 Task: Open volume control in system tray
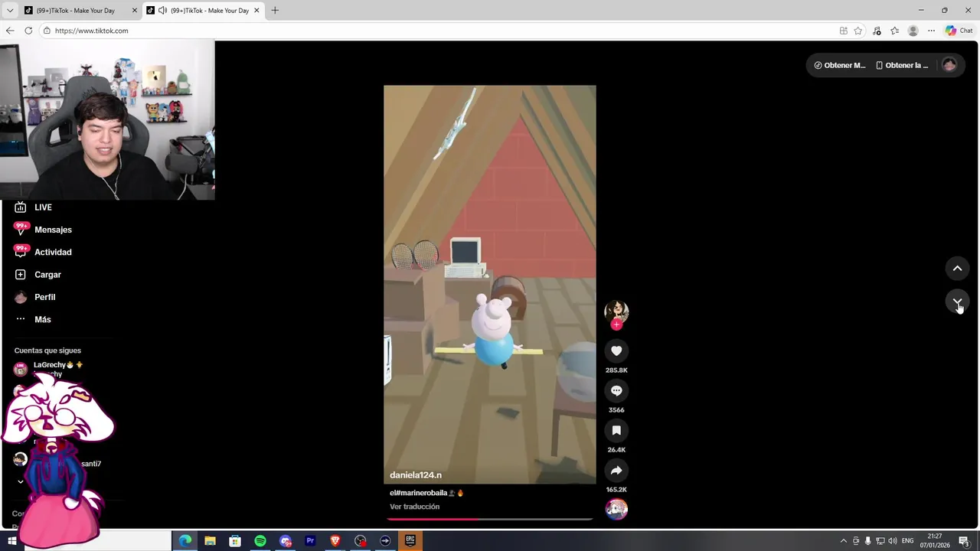tap(893, 541)
